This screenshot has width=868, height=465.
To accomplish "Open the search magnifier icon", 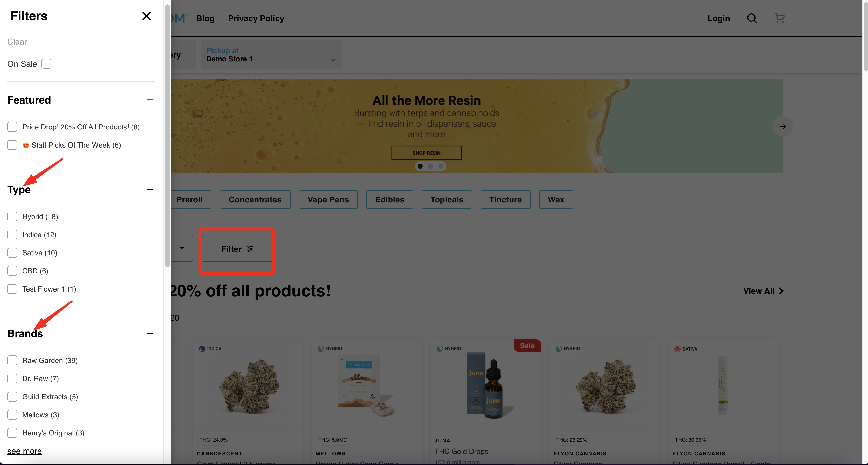I will coord(751,18).
